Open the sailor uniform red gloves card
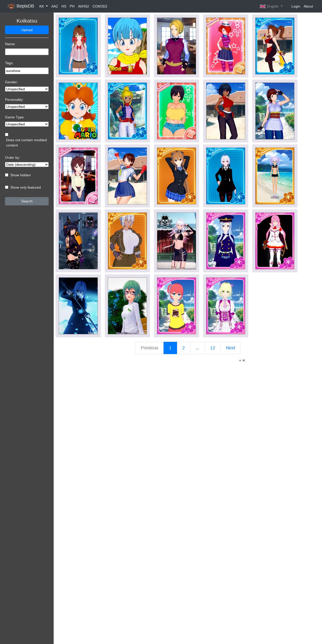The image size is (322, 644). click(x=127, y=176)
